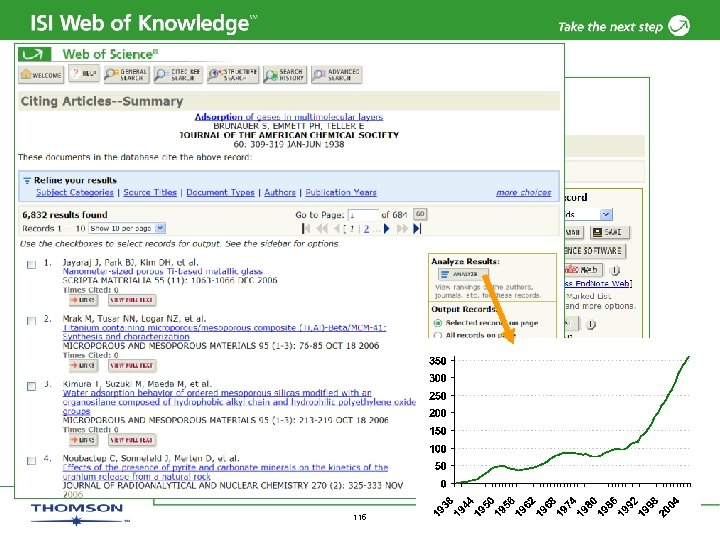Image resolution: width=720 pixels, height=540 pixels.
Task: Go to next results page arrow
Action: tap(387, 228)
